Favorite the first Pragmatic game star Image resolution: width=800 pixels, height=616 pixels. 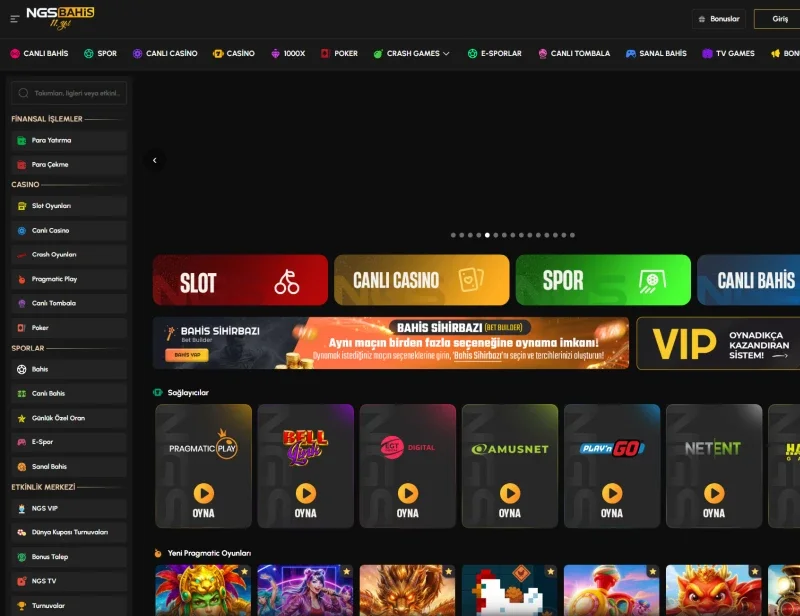(x=244, y=572)
